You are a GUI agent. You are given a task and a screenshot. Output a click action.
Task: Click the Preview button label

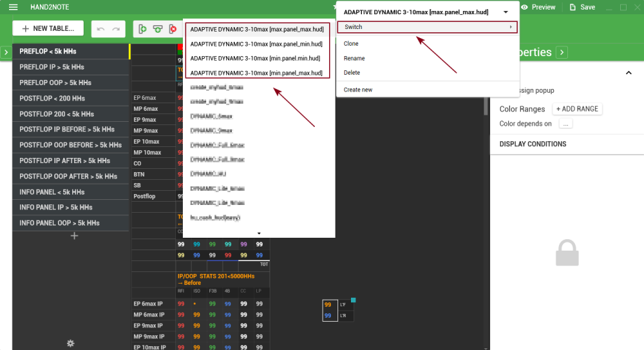[x=544, y=7]
